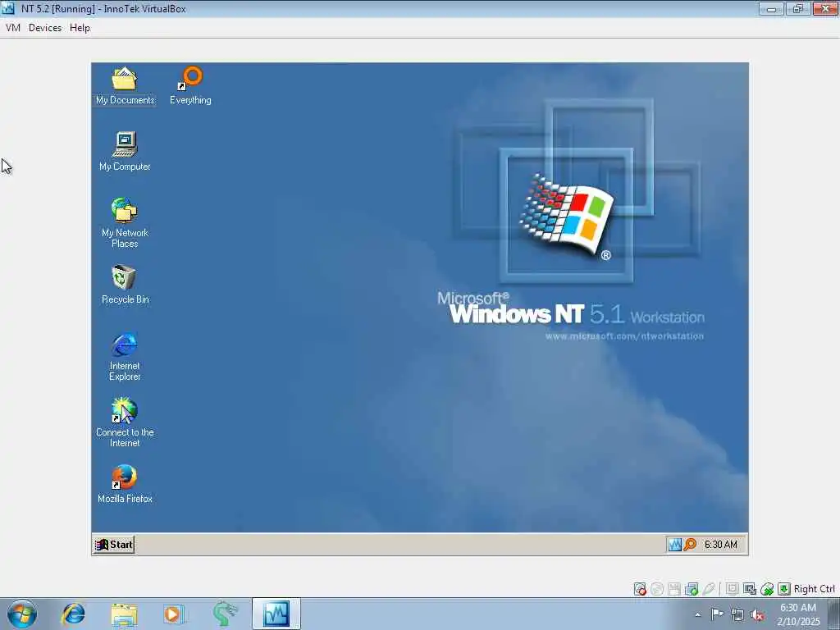Click the CD/DVD indicator in VirtualBox status bar
Viewport: 840px width, 630px height.
click(x=657, y=589)
